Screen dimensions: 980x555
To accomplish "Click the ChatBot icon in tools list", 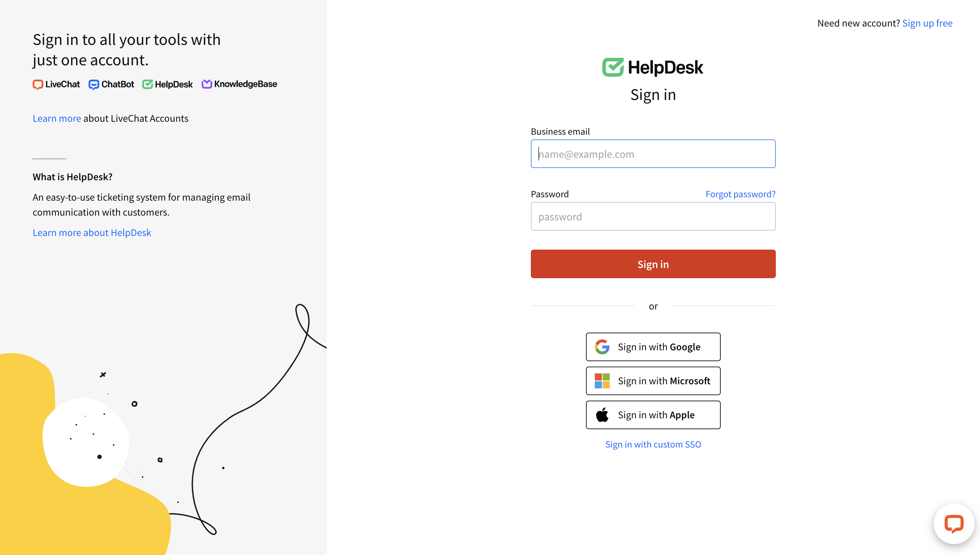I will click(x=94, y=84).
